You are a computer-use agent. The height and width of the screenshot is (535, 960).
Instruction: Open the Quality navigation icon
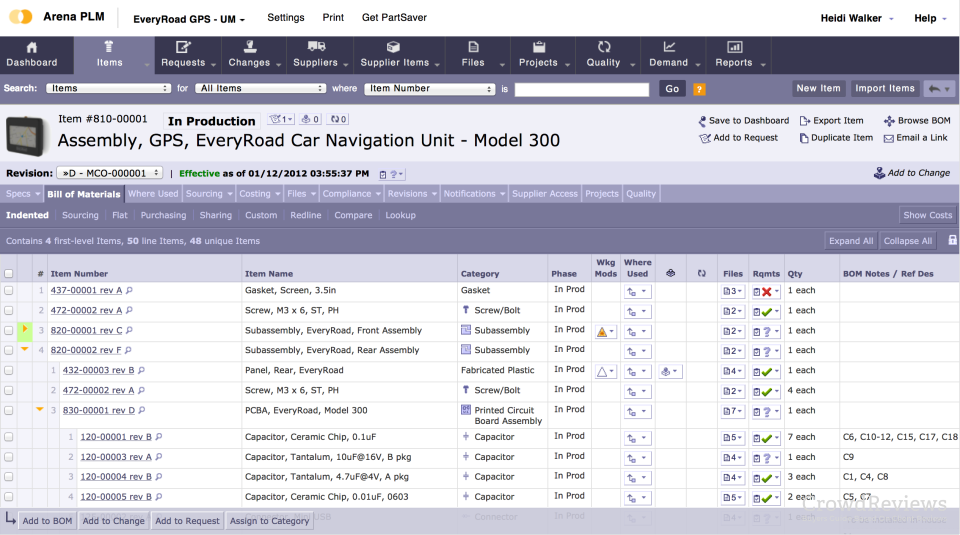[604, 47]
